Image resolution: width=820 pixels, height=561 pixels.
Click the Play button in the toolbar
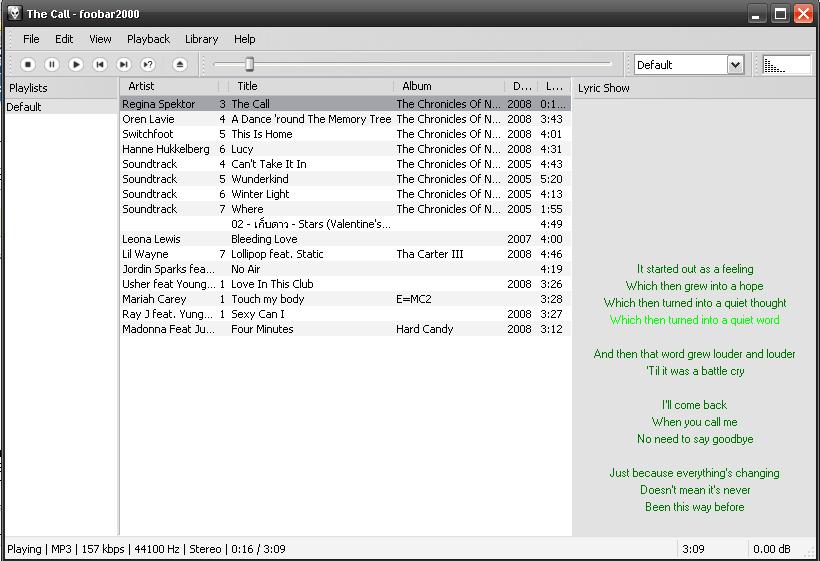76,64
